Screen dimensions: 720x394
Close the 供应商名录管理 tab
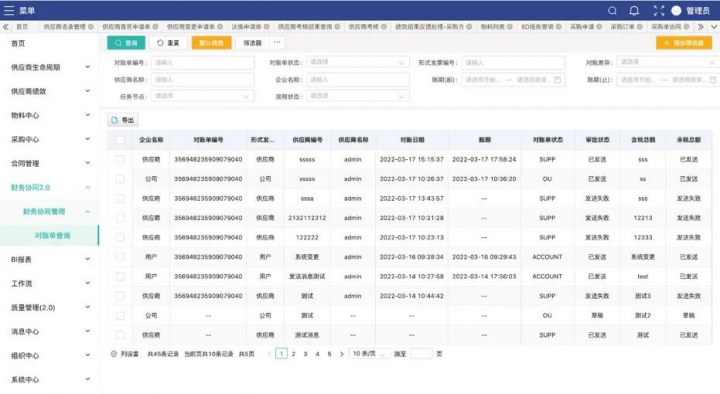[91, 27]
